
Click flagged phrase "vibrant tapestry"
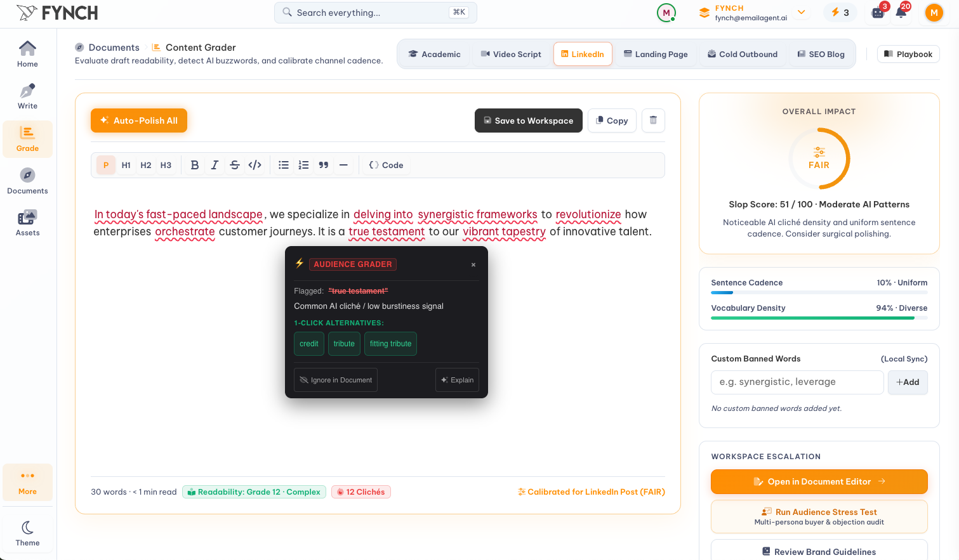(x=504, y=231)
